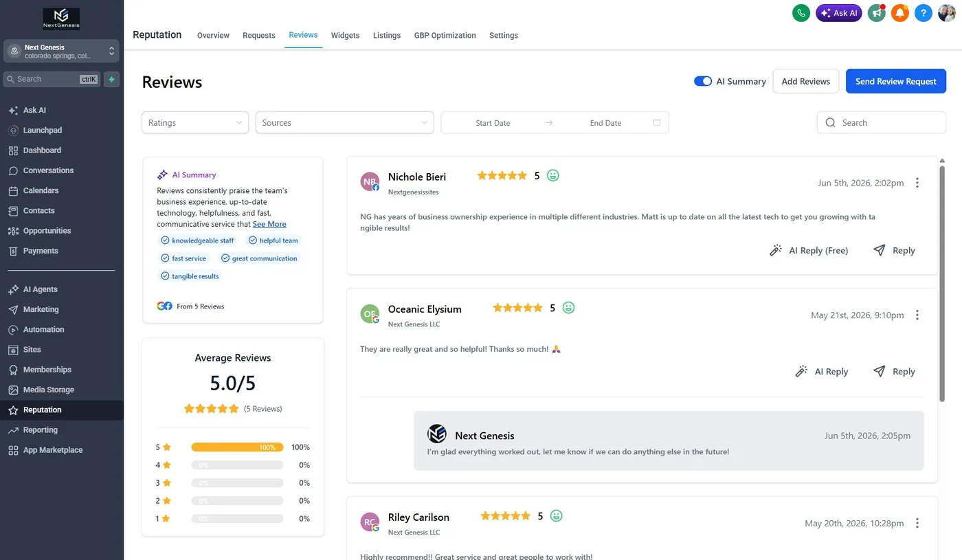Toggle the AI Summary switch off
The width and height of the screenshot is (962, 560).
(703, 81)
